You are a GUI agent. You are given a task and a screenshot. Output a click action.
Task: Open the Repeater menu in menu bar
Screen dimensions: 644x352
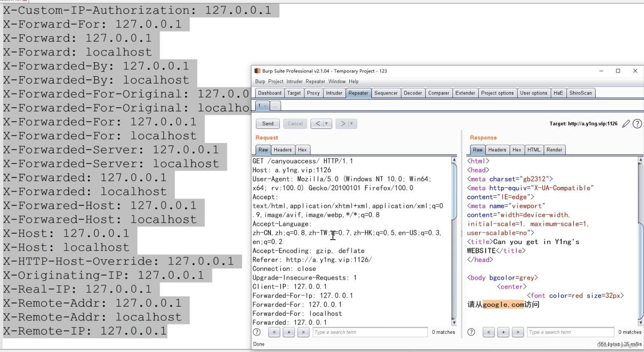point(315,81)
